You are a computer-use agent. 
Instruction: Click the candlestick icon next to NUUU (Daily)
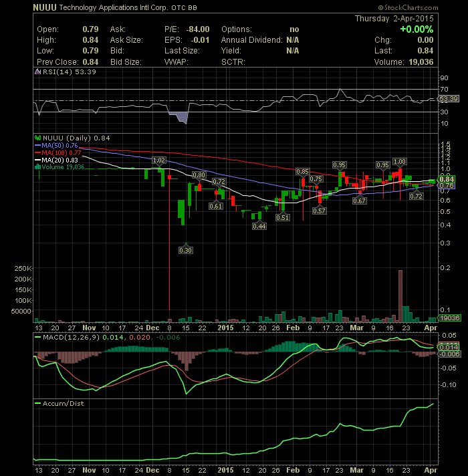[37, 138]
